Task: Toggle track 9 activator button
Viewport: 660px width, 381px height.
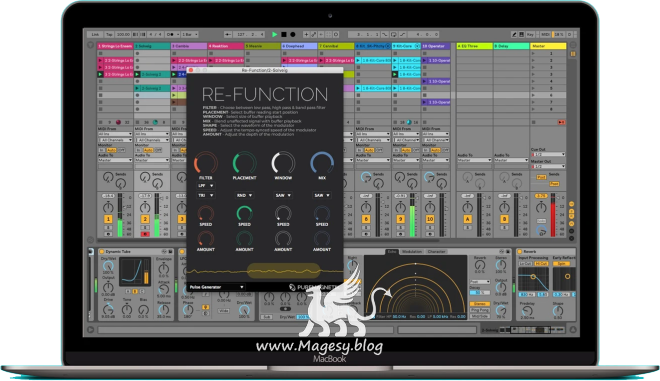Action: tap(401, 219)
